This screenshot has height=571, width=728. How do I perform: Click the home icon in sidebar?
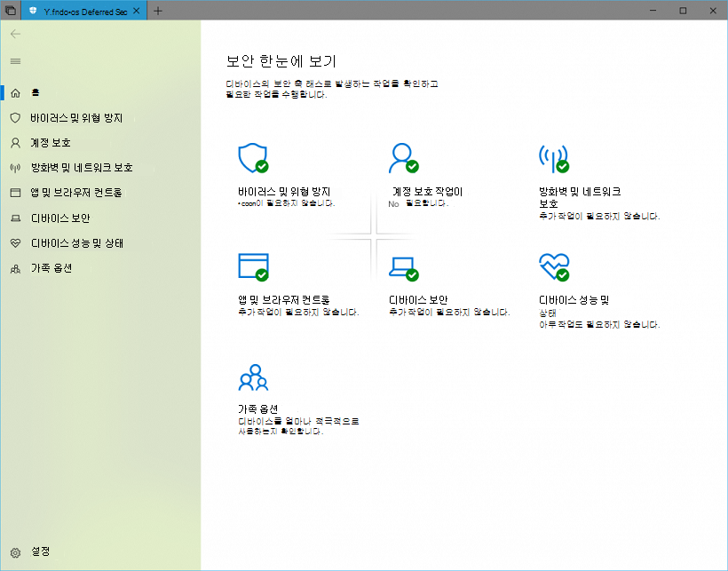click(x=14, y=92)
